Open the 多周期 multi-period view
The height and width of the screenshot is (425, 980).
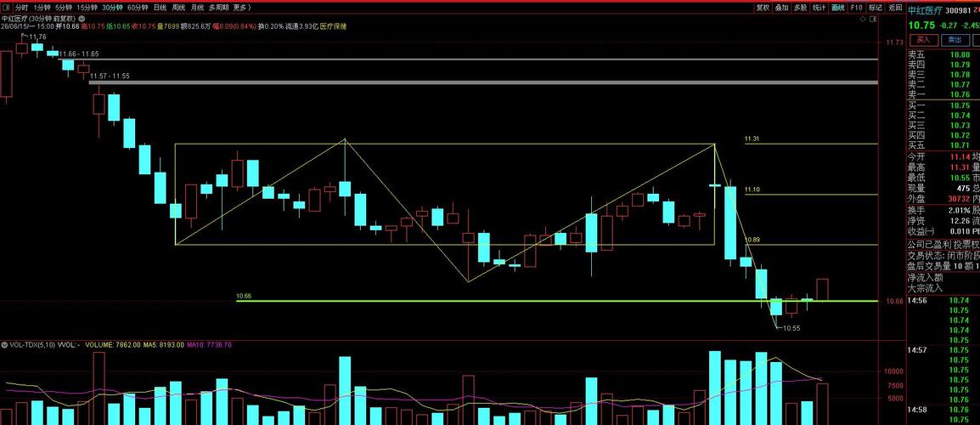point(218,8)
